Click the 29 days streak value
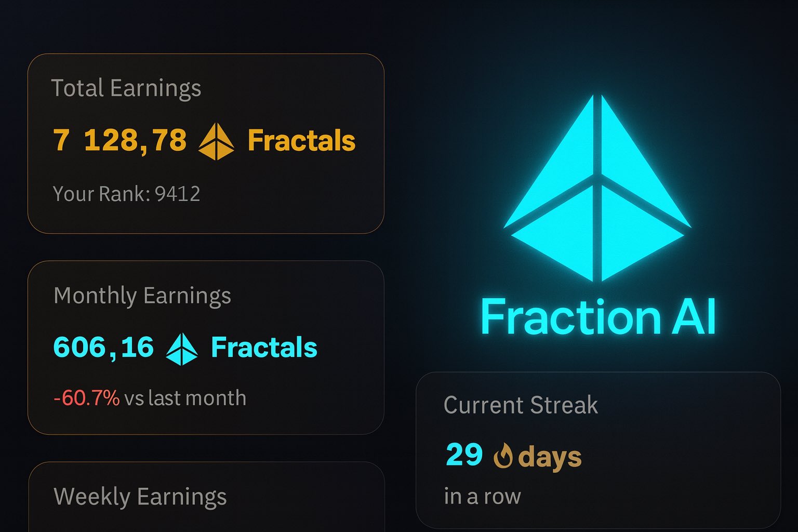 tap(513, 456)
